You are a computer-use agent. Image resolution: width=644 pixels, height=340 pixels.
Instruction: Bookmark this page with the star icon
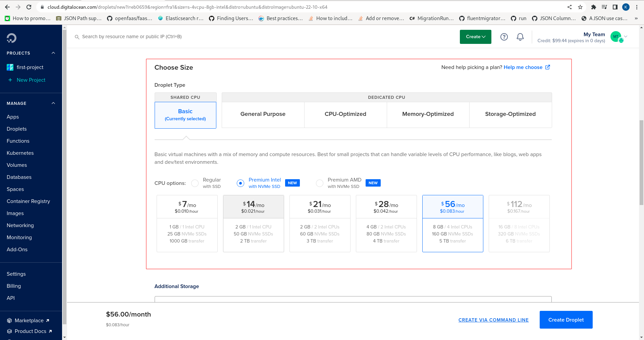[x=580, y=7]
